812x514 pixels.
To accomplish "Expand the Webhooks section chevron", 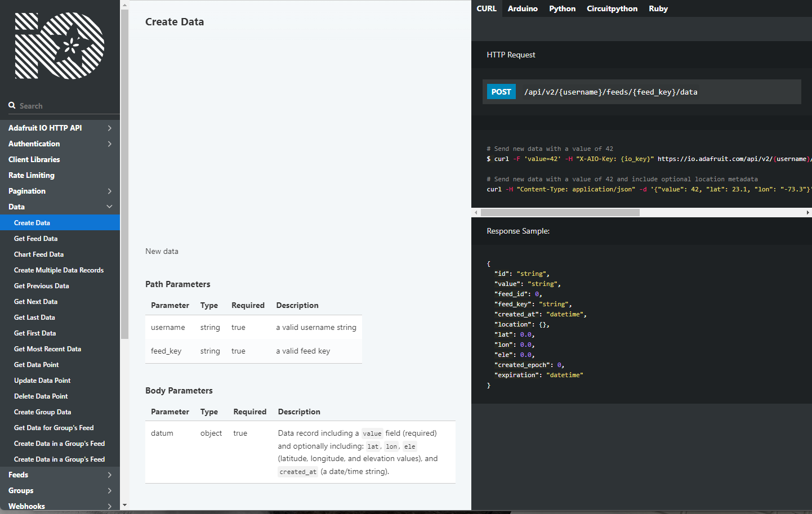I will (x=109, y=507).
